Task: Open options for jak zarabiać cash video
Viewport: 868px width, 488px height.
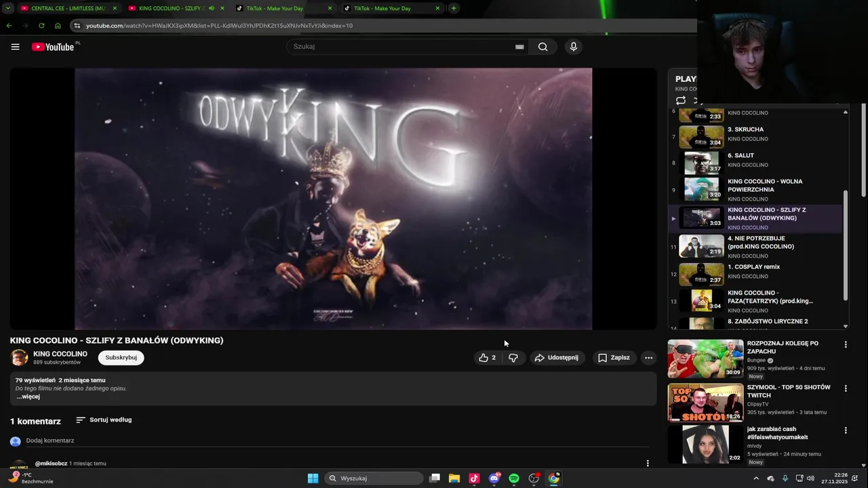Action: point(846,430)
